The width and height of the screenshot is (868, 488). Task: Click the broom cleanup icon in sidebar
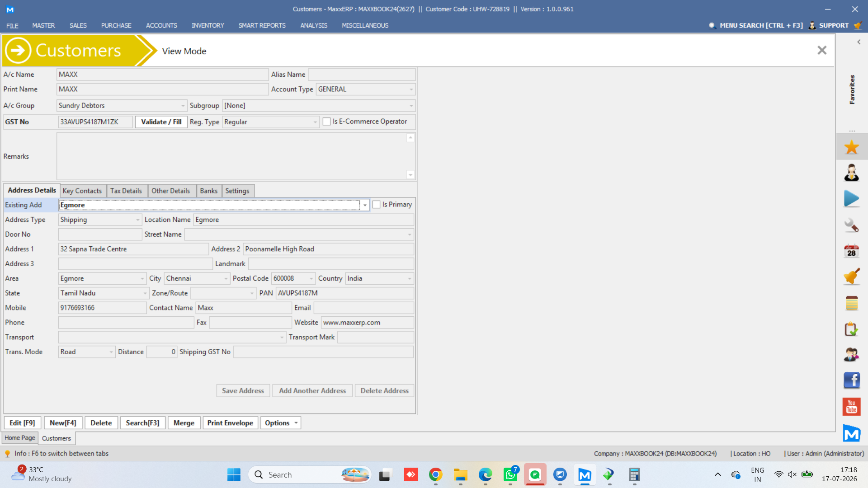click(x=851, y=277)
